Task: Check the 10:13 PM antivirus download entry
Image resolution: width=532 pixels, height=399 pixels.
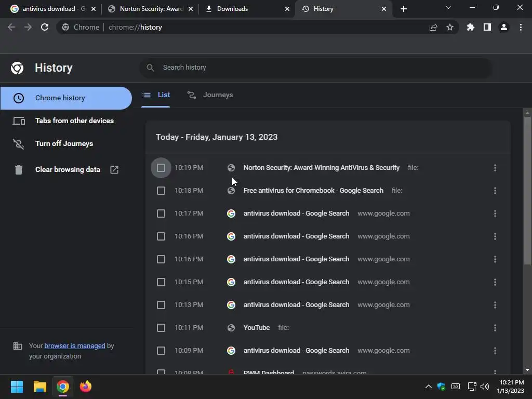Action: [x=161, y=305]
